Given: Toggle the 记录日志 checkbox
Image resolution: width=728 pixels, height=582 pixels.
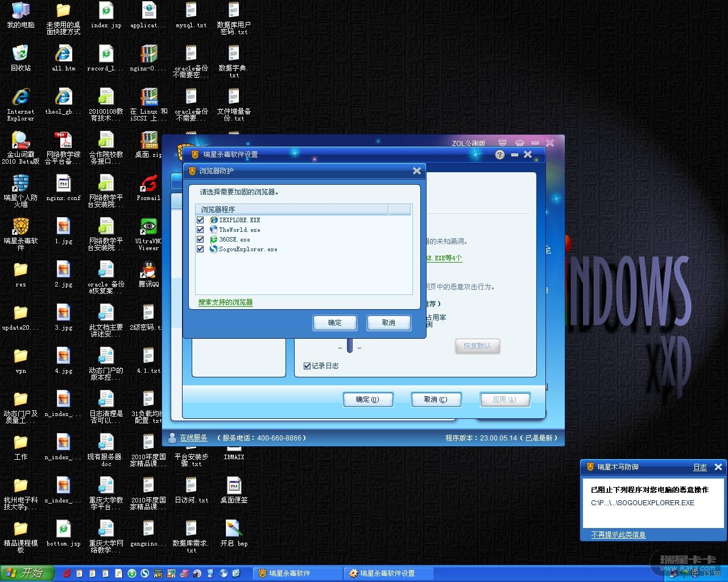Looking at the screenshot, I should pos(307,366).
